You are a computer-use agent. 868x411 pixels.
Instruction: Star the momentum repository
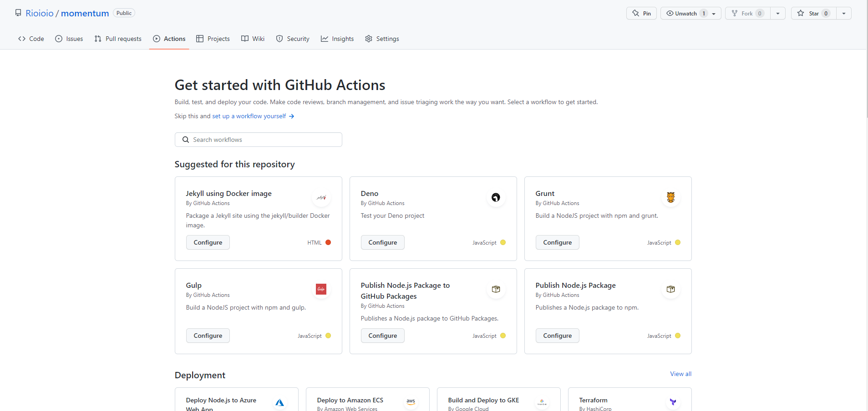click(x=814, y=13)
